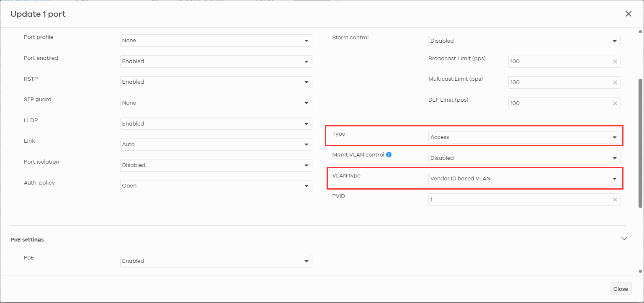Viewport: 644px width, 303px height.
Task: Open the Type dropdown showing Access
Action: click(x=524, y=137)
